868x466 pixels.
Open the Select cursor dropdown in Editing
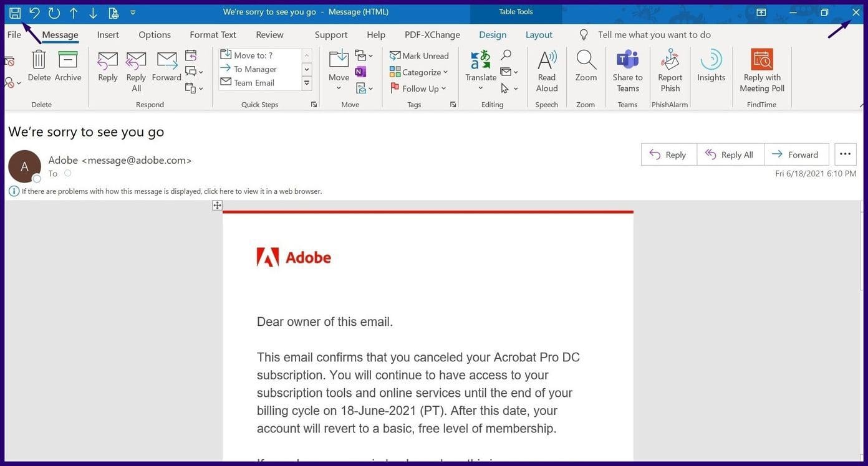pyautogui.click(x=509, y=88)
